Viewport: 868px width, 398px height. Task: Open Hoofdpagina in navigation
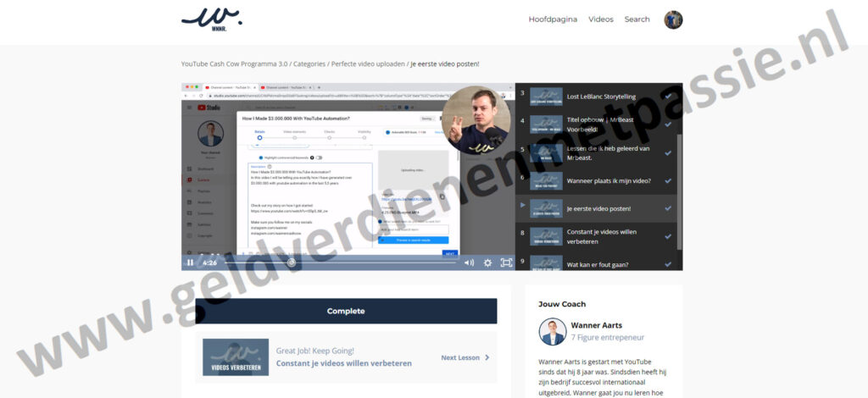point(553,19)
